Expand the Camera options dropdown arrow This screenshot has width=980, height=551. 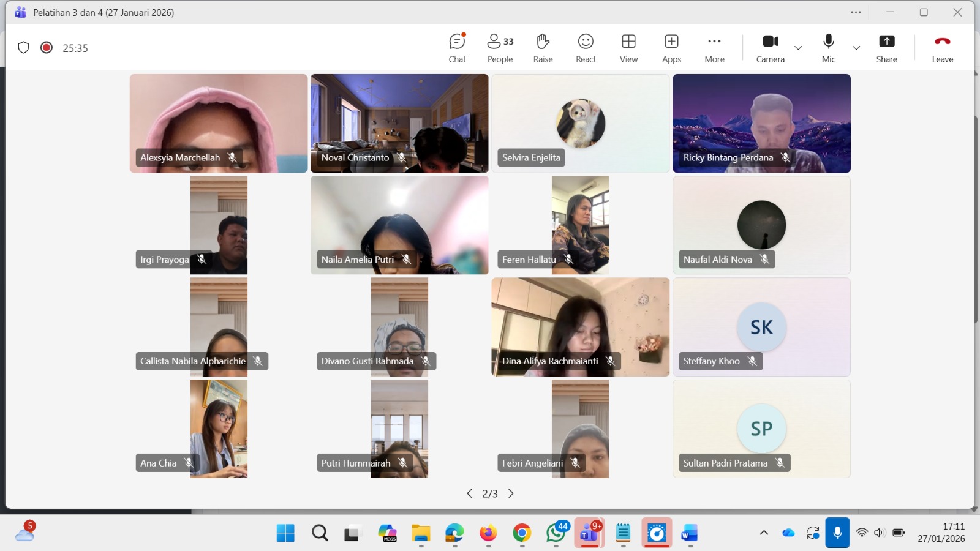coord(798,48)
